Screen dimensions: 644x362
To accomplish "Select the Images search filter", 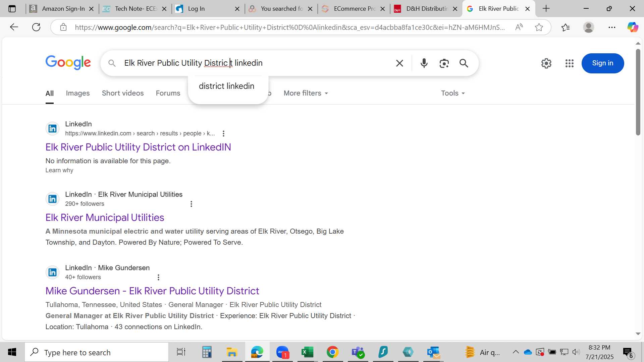I will pos(77,93).
